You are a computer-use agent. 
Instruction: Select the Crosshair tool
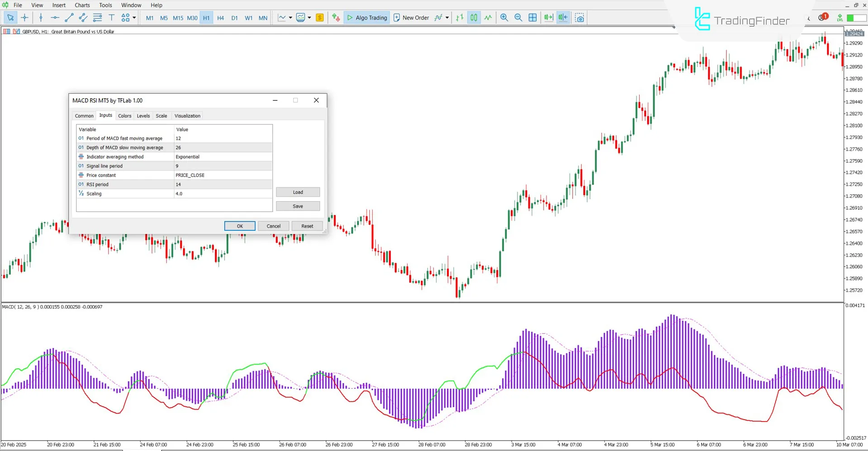(x=25, y=18)
